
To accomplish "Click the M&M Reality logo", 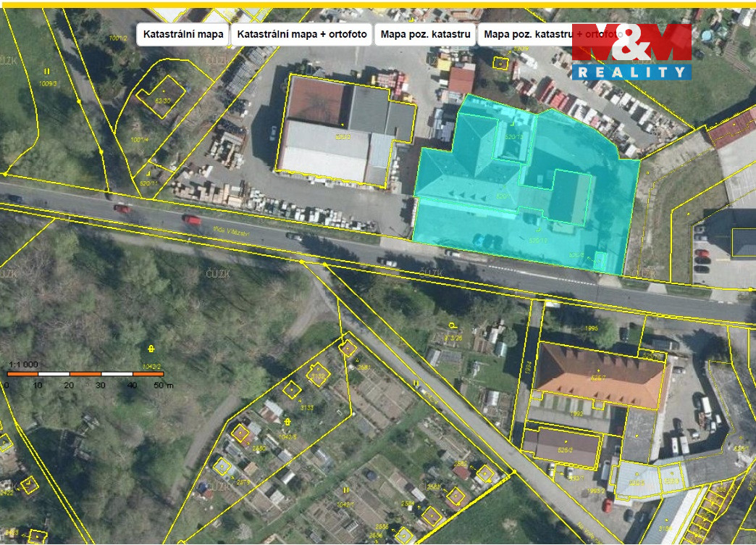I will [x=631, y=52].
